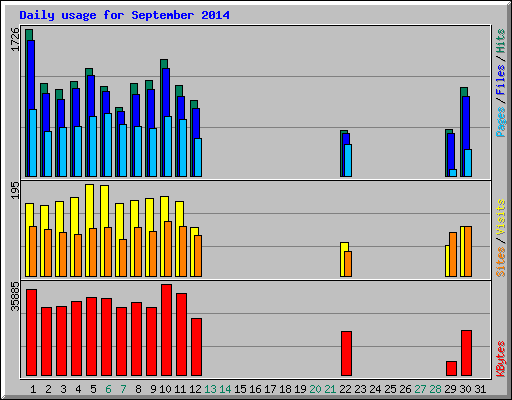The image size is (512, 400).
Task: Click green day 13 label
Action: pos(210,389)
